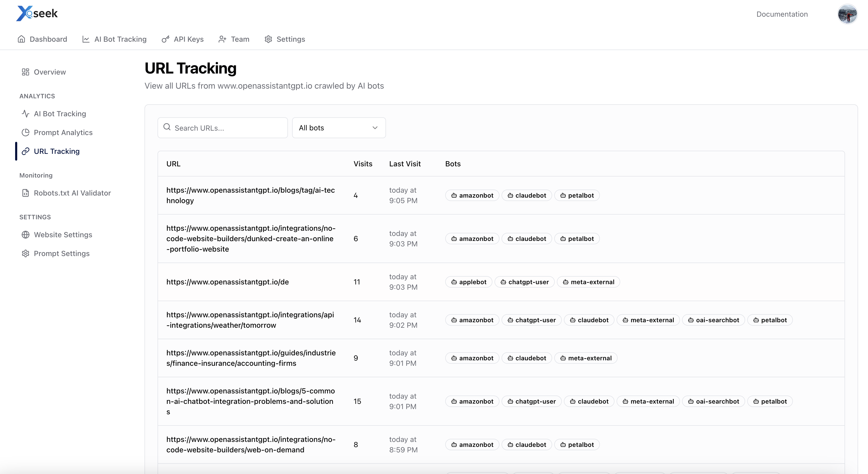Click the Prompt Analytics pie chart icon
This screenshot has height=474, width=868.
point(26,132)
